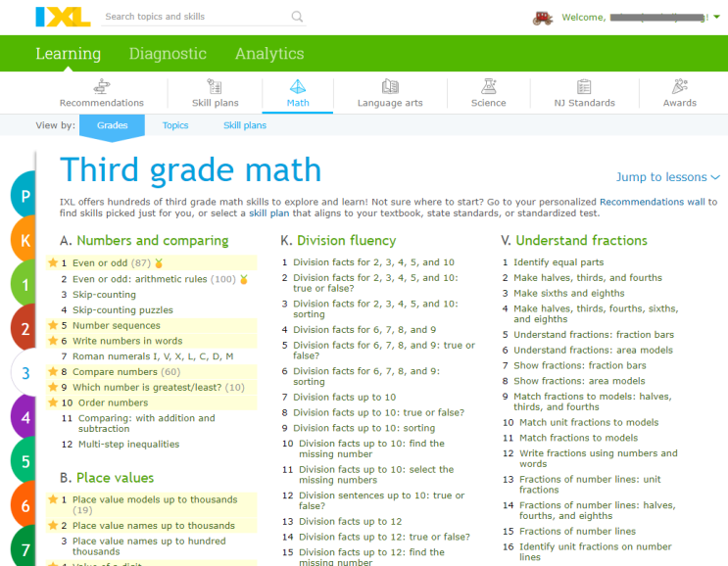View by Grades tab
728x566 pixels.
112,125
